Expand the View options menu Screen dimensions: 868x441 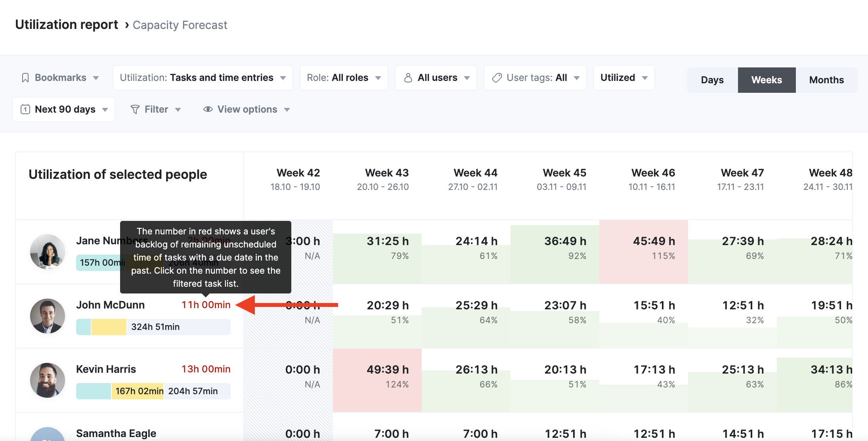click(247, 109)
